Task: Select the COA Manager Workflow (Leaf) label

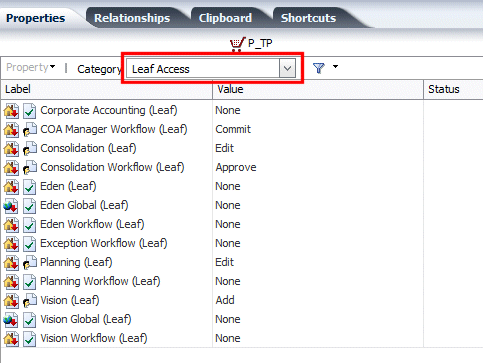Action: coord(114,129)
